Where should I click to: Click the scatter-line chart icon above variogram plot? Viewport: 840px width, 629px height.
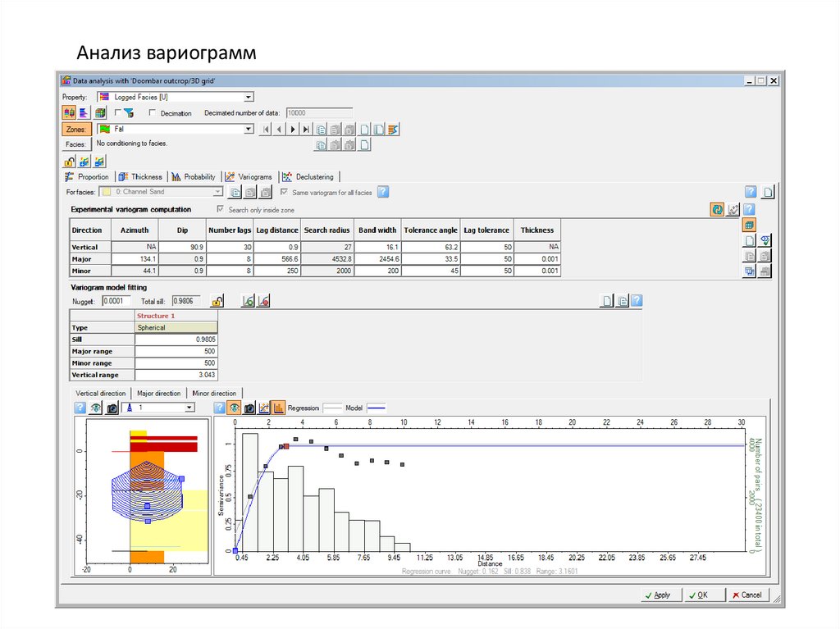click(263, 408)
